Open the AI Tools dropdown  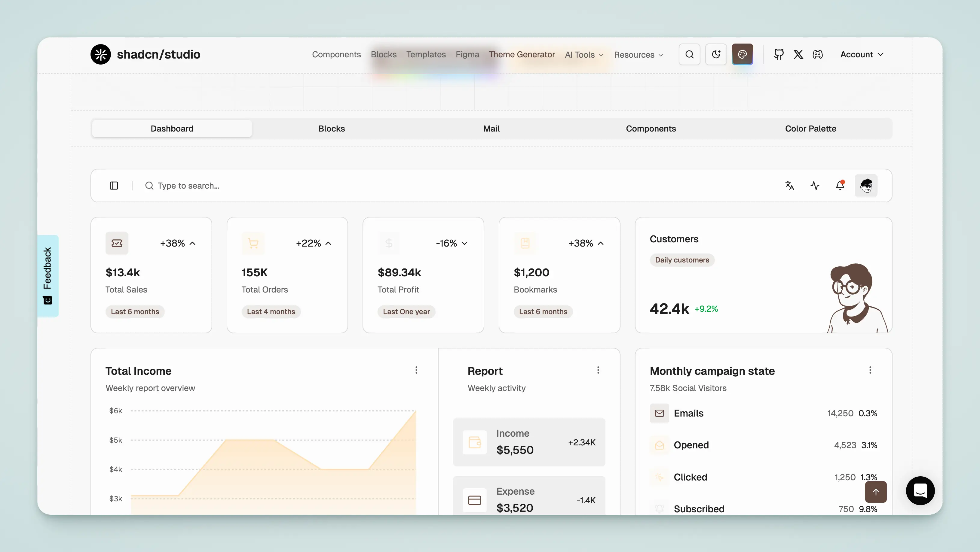pyautogui.click(x=583, y=55)
